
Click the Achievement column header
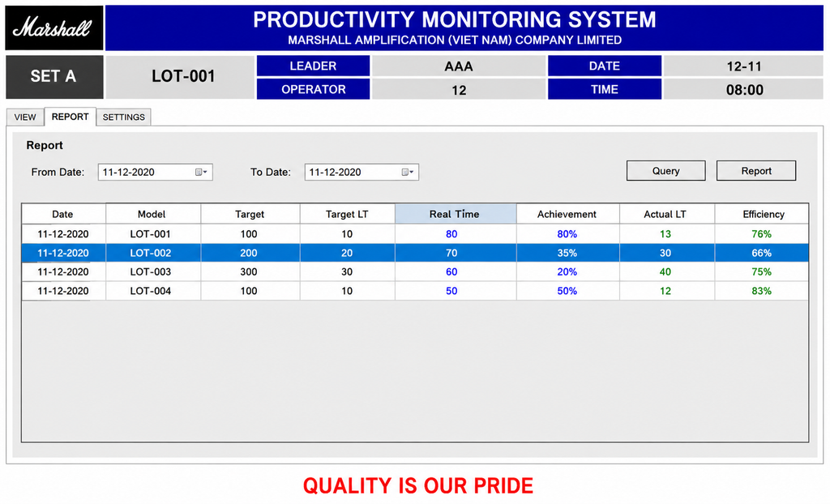point(567,214)
